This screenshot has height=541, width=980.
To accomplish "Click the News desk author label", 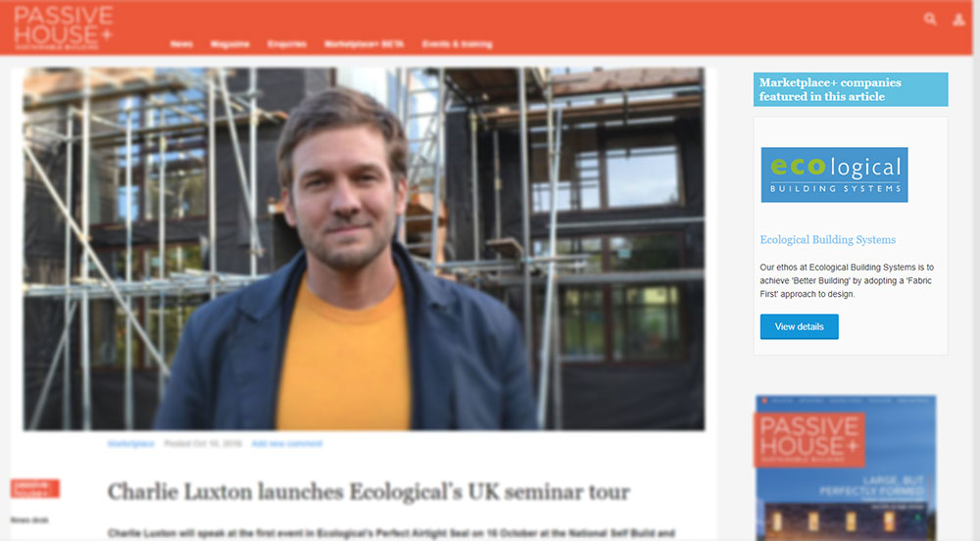I will [29, 519].
